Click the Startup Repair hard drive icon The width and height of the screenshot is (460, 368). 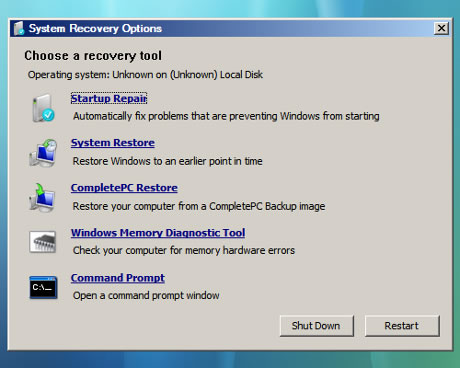point(43,108)
